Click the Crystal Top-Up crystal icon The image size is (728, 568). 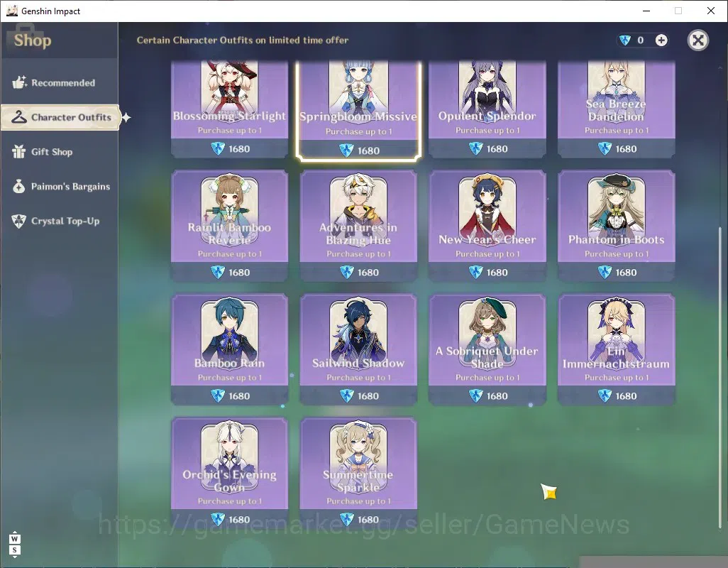point(19,221)
